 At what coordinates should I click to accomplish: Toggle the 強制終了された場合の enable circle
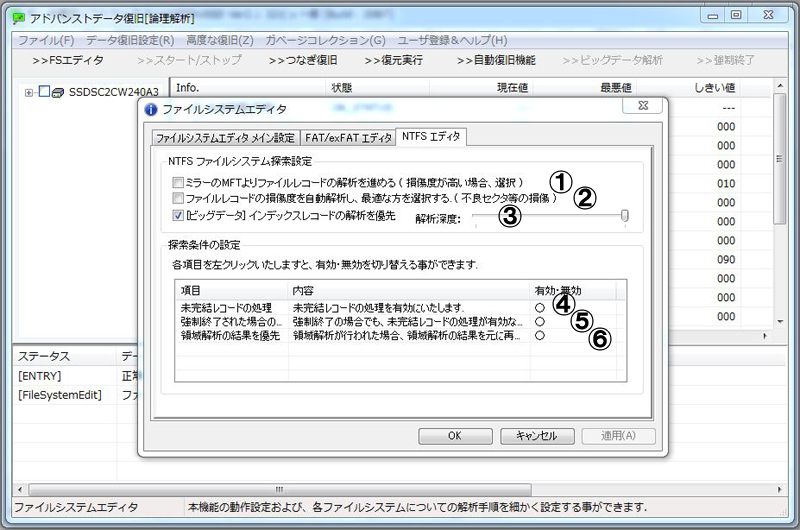coord(540,322)
